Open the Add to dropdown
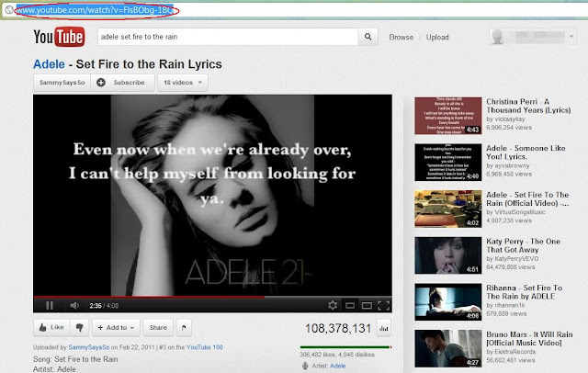The image size is (588, 373). coord(117,328)
